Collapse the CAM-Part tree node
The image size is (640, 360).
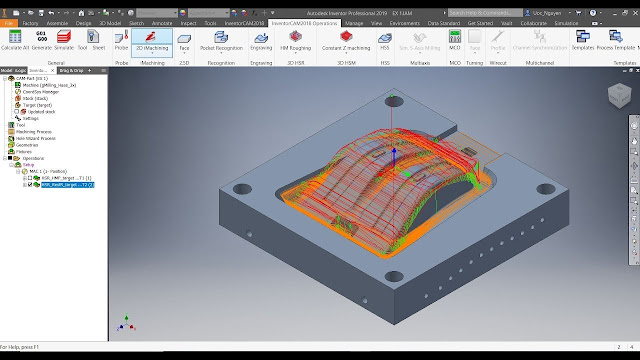tap(5, 78)
